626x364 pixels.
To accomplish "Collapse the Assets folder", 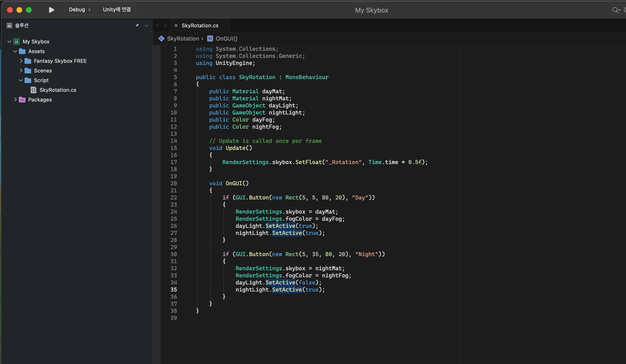I will coord(15,51).
